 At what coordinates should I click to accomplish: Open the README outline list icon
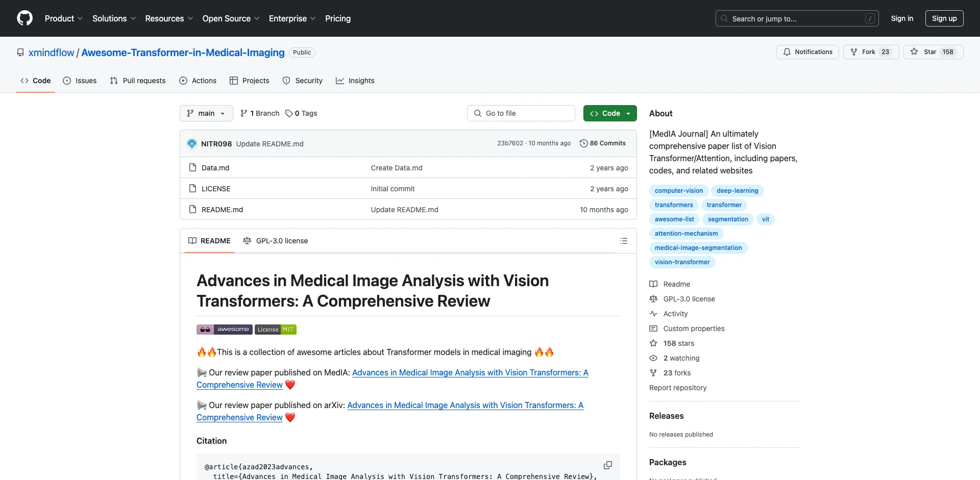coord(623,241)
